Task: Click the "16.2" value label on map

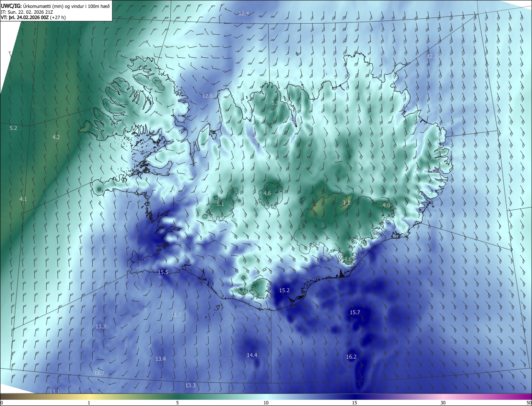Action: coord(351,357)
